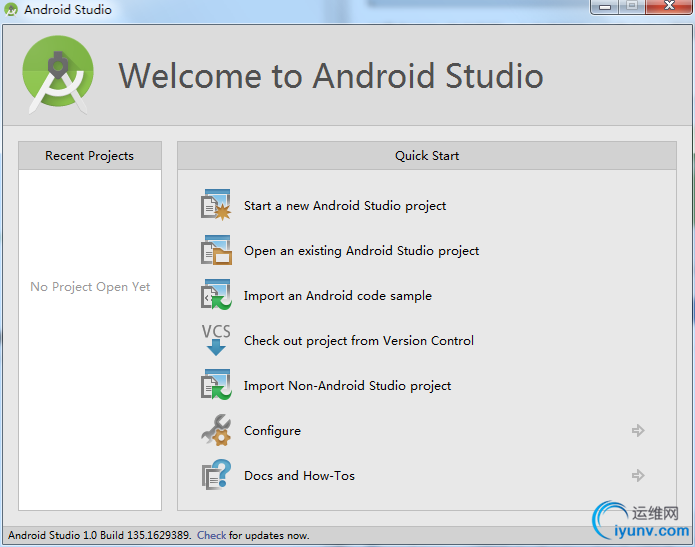Screen dimensions: 695x547
Task: Click the Quick Start header
Action: (x=427, y=156)
